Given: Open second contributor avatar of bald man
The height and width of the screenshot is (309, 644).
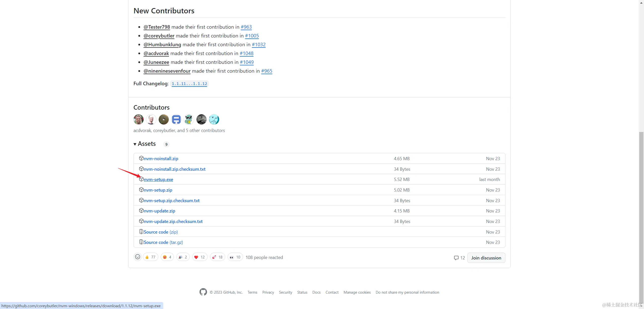Looking at the screenshot, I should coord(151,119).
